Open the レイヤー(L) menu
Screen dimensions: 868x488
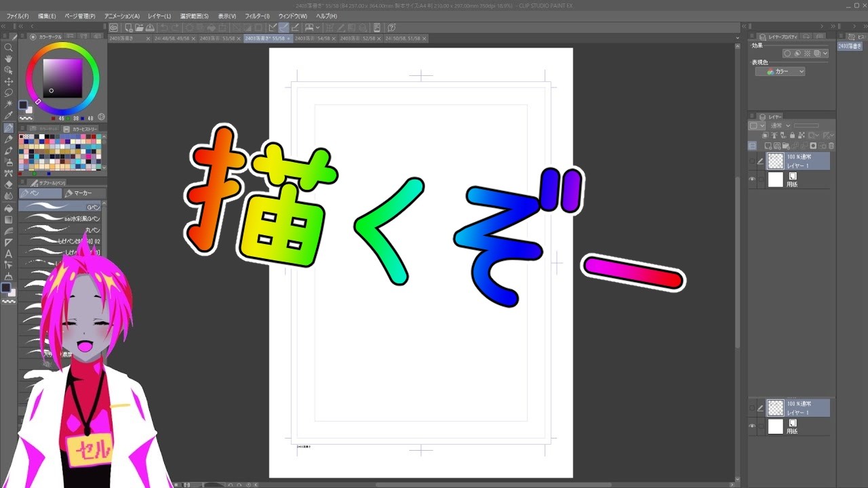[x=159, y=16]
